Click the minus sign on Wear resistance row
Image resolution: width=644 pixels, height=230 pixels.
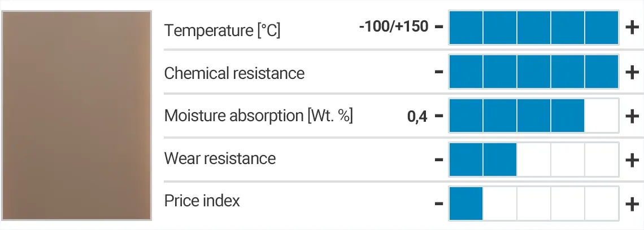pyautogui.click(x=439, y=160)
